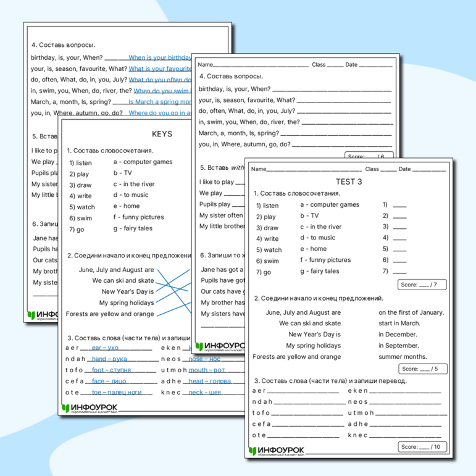The image size is (476, 476).
Task: Click 'Forests are yellow and orange' on KEYS page
Action: [x=110, y=314]
